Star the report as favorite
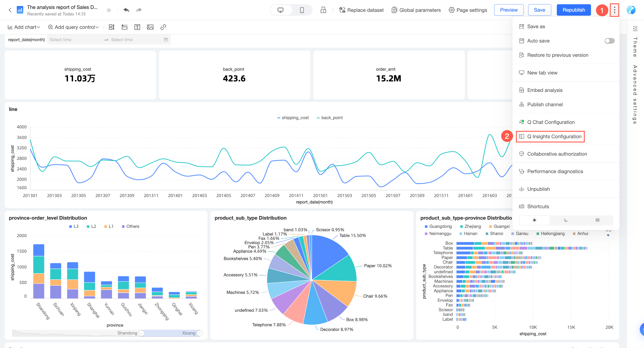This screenshot has width=644, height=348. (108, 10)
